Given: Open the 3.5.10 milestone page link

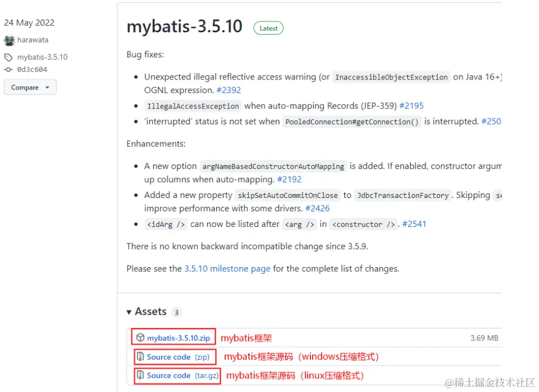Looking at the screenshot, I should tap(227, 269).
